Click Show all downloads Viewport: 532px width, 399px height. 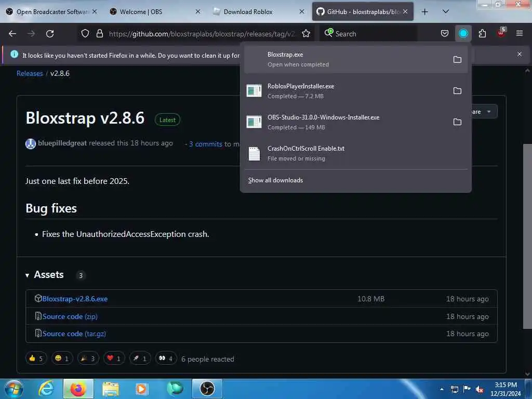275,180
